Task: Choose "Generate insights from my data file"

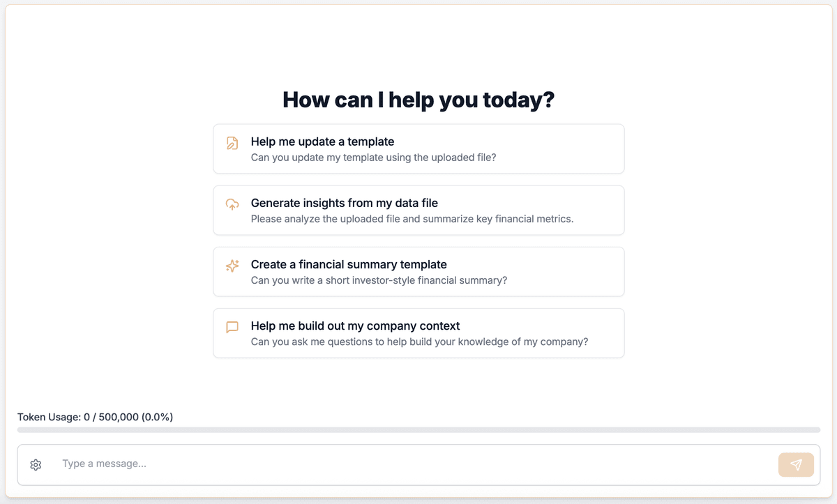Action: click(x=344, y=203)
